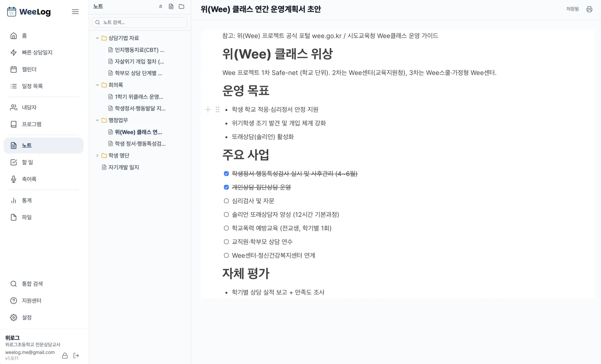Screen dimensions: 601x364
Task: Click the 노트 검색 search field
Action: click(140, 22)
